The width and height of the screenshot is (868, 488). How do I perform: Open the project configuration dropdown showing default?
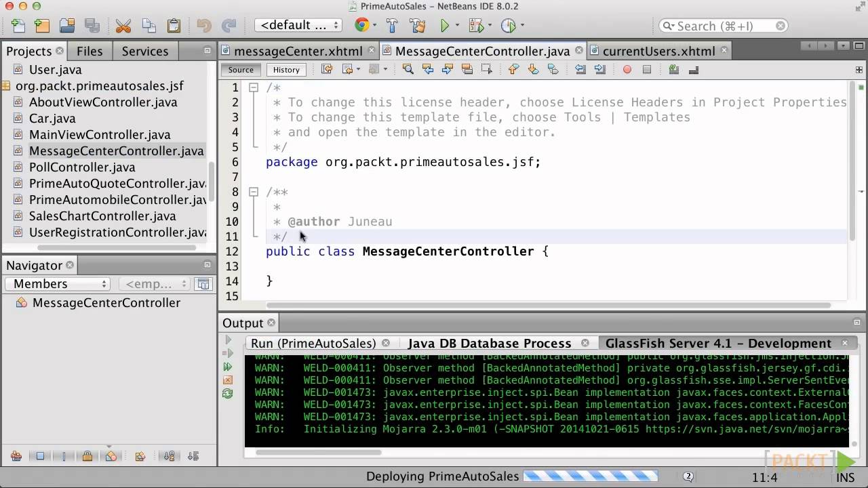[x=298, y=26]
